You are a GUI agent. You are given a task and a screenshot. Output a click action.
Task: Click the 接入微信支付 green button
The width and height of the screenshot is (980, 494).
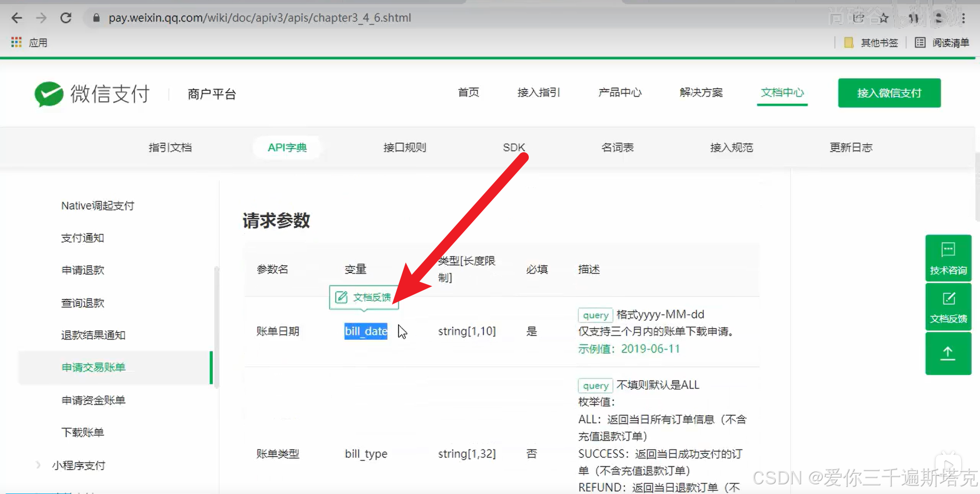pos(889,93)
